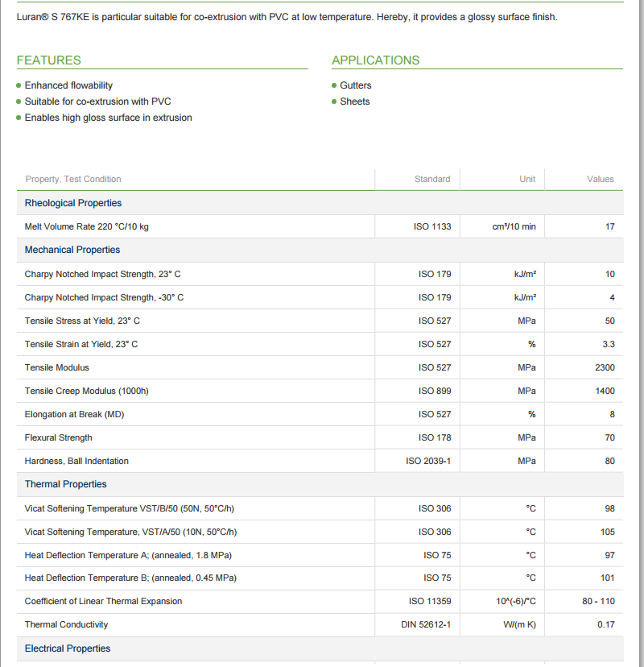644x667 pixels.
Task: Click 'Heat Deflection Temperature A' label
Action: pos(128,556)
